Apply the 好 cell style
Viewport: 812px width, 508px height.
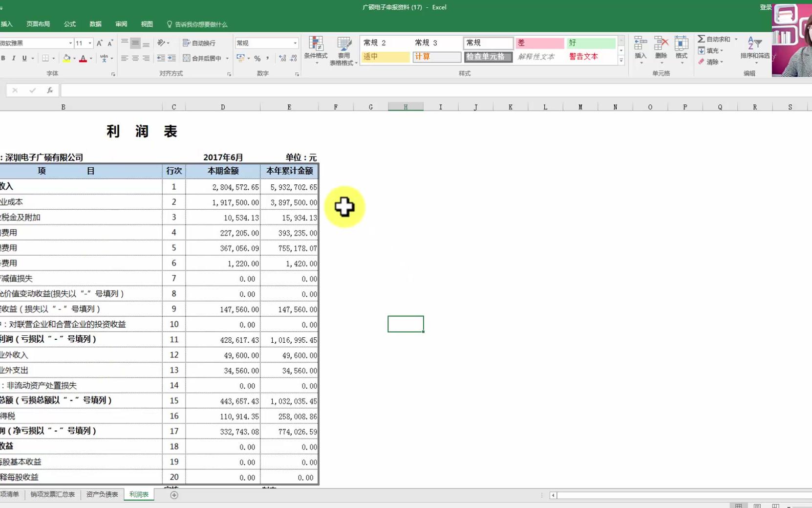(x=590, y=43)
